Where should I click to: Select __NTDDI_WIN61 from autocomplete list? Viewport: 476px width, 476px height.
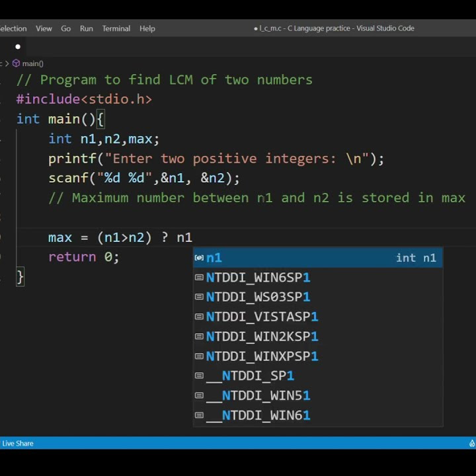318,415
